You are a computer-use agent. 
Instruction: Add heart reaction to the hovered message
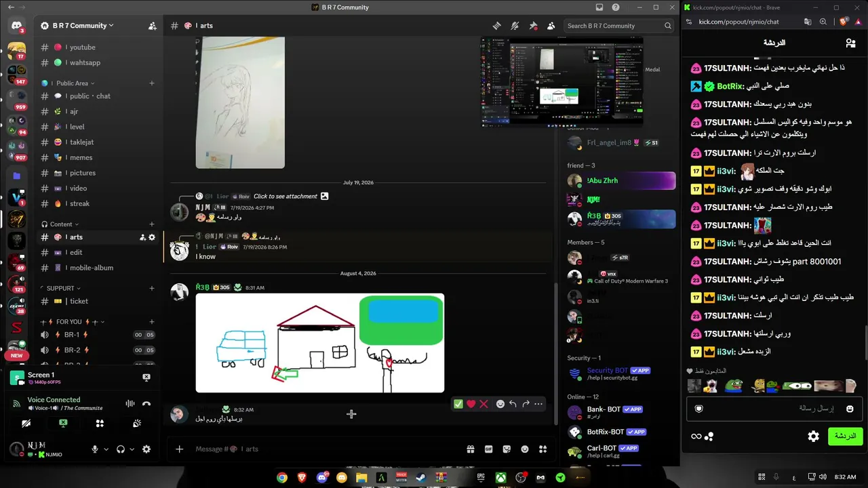(471, 404)
